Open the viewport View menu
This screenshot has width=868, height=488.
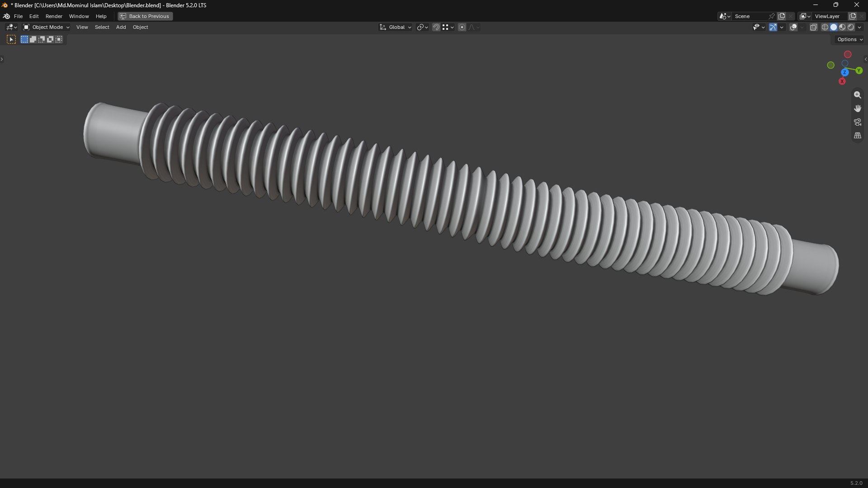tap(82, 27)
